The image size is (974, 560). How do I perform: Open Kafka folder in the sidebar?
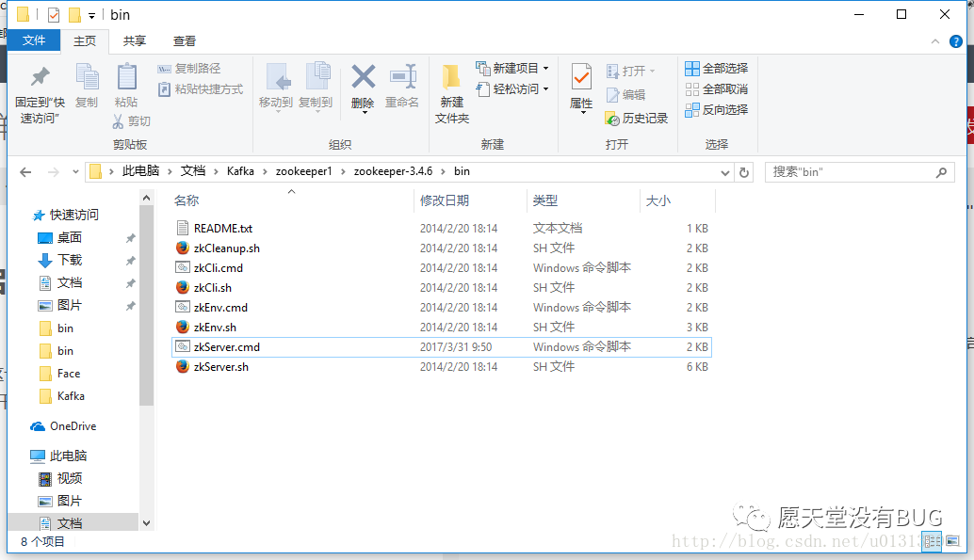pyautogui.click(x=71, y=396)
